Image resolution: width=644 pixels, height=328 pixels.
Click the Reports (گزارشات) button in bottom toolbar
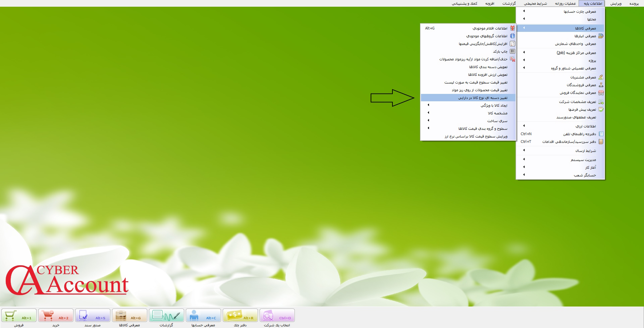(x=166, y=316)
